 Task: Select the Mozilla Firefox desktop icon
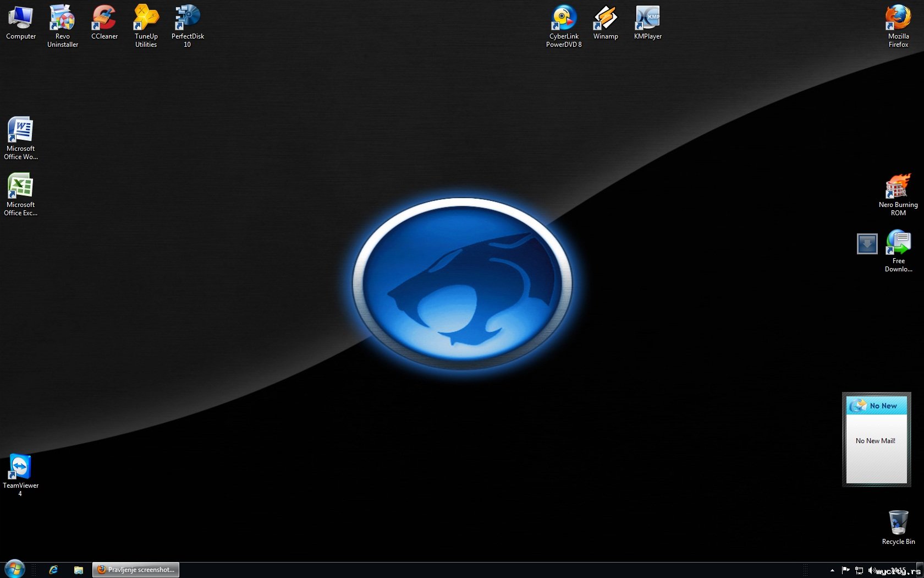click(x=898, y=26)
